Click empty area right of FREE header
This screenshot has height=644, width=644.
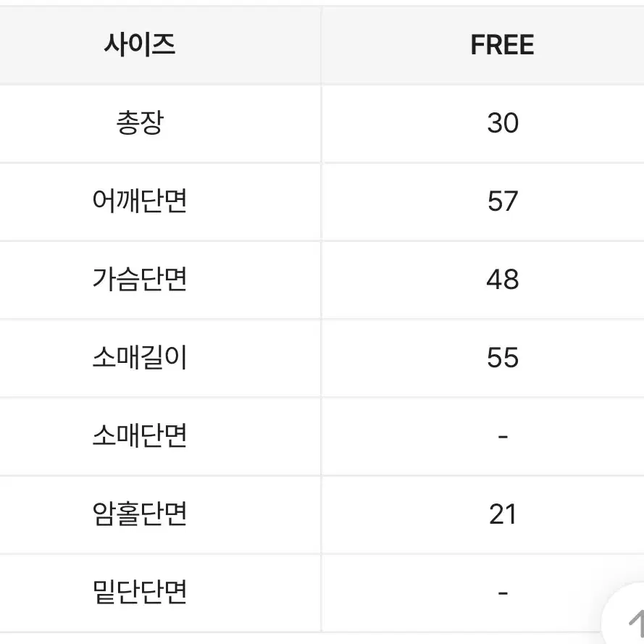click(591, 44)
